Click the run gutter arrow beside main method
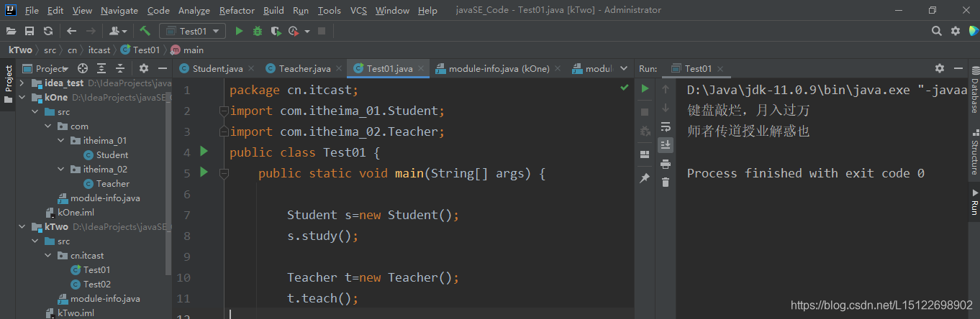The height and width of the screenshot is (319, 980). 204,172
